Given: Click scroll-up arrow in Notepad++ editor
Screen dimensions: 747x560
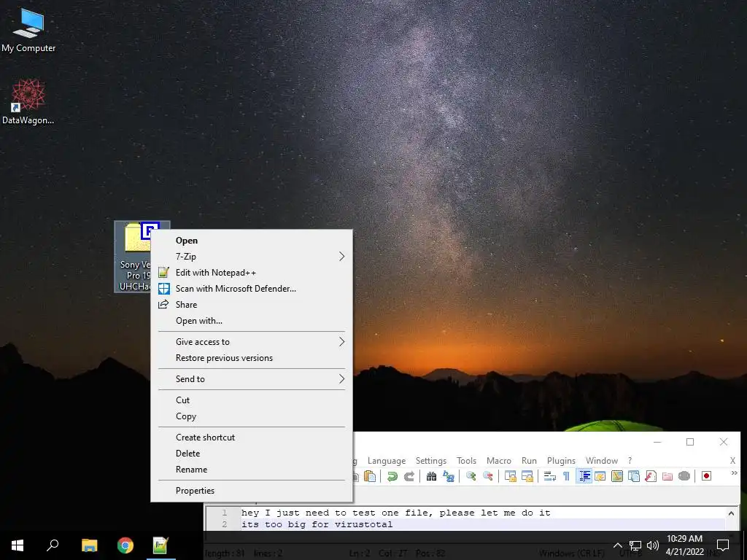Looking at the screenshot, I should pos(731,513).
